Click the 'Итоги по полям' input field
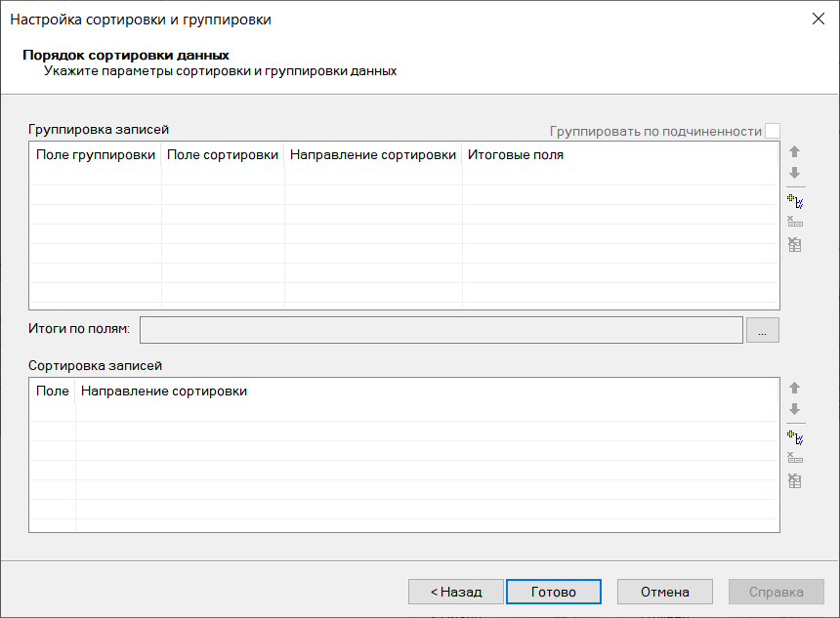 click(x=441, y=330)
